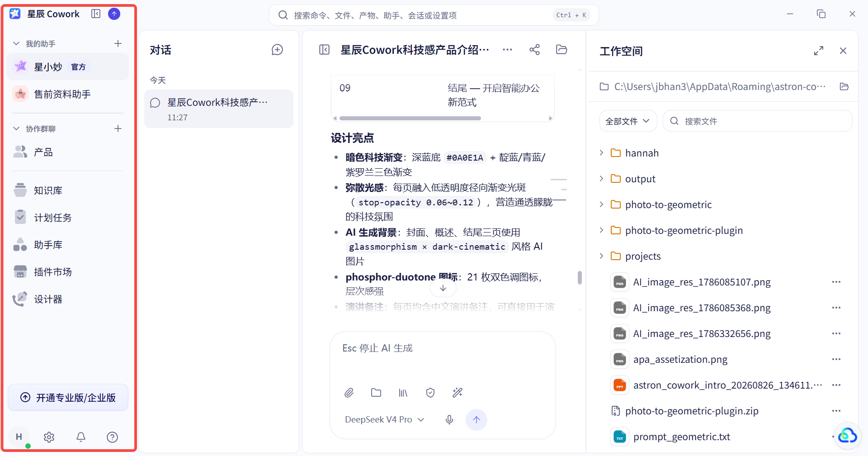Screen dimensions: 868x456
Task: Open the 知识库 menu item
Action: pyautogui.click(x=68, y=190)
